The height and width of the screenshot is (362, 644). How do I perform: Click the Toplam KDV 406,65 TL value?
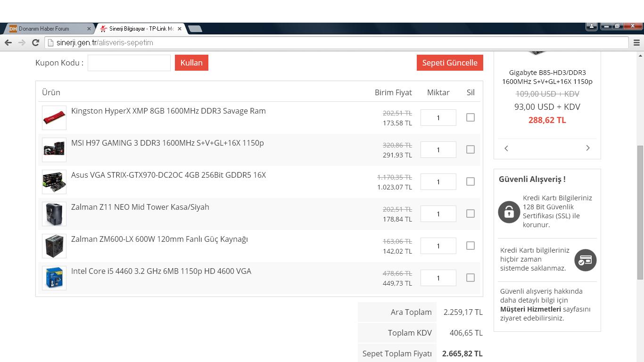(x=466, y=333)
